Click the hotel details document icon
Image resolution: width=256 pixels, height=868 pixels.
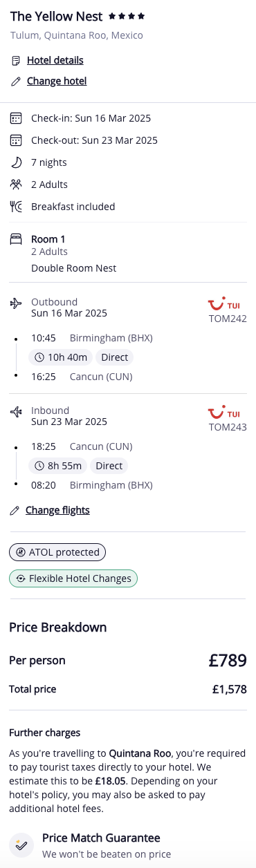pyautogui.click(x=16, y=61)
